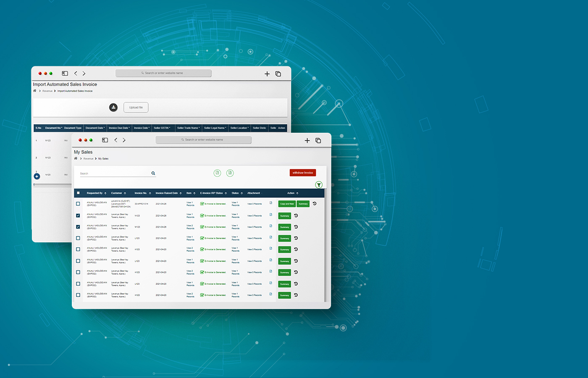The height and width of the screenshot is (378, 588).
Task: Open View 0 Records attachment link for 33/APR21/014
Action: point(255,204)
